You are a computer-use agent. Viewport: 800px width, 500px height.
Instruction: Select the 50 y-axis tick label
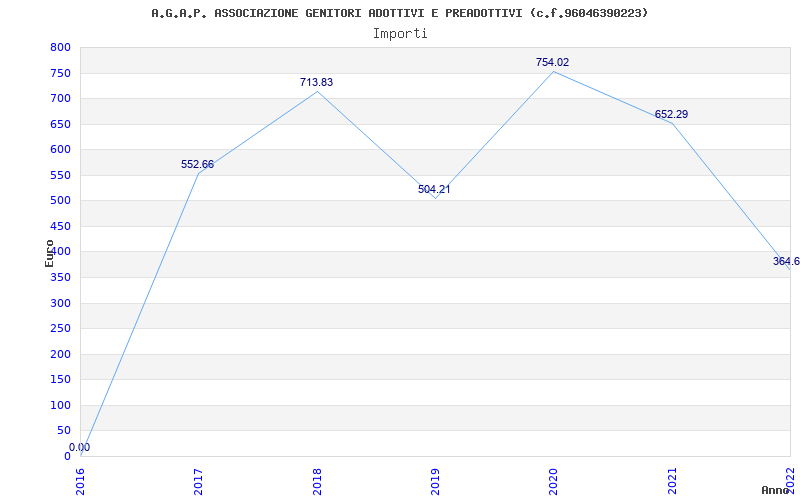[x=64, y=431]
